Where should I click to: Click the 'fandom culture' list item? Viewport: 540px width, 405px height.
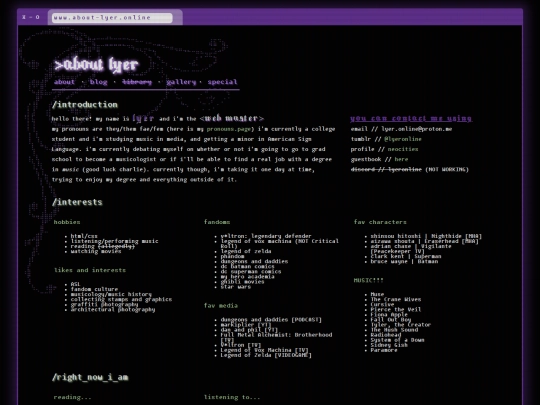(94, 289)
